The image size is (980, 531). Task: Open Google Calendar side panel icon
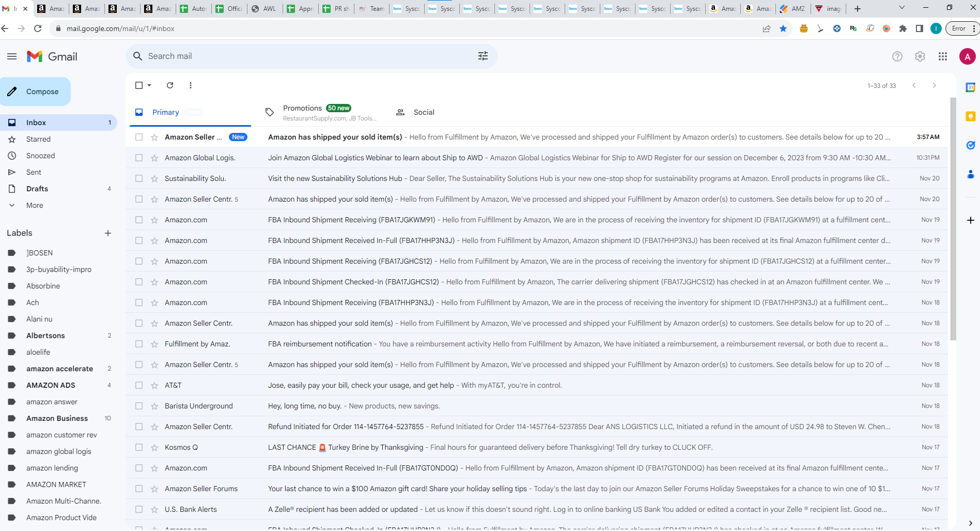pos(971,87)
